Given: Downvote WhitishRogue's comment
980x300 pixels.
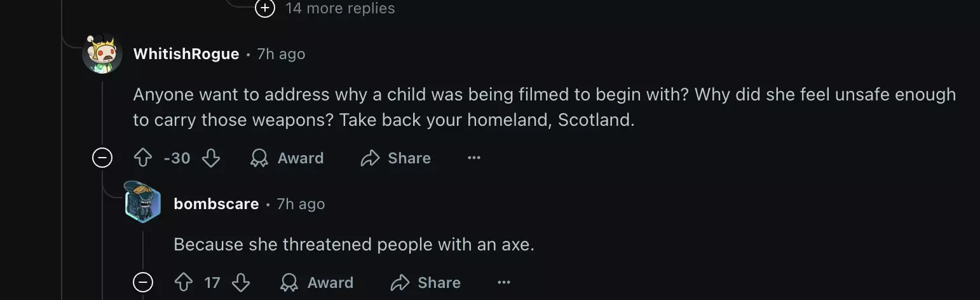Looking at the screenshot, I should 211,158.
